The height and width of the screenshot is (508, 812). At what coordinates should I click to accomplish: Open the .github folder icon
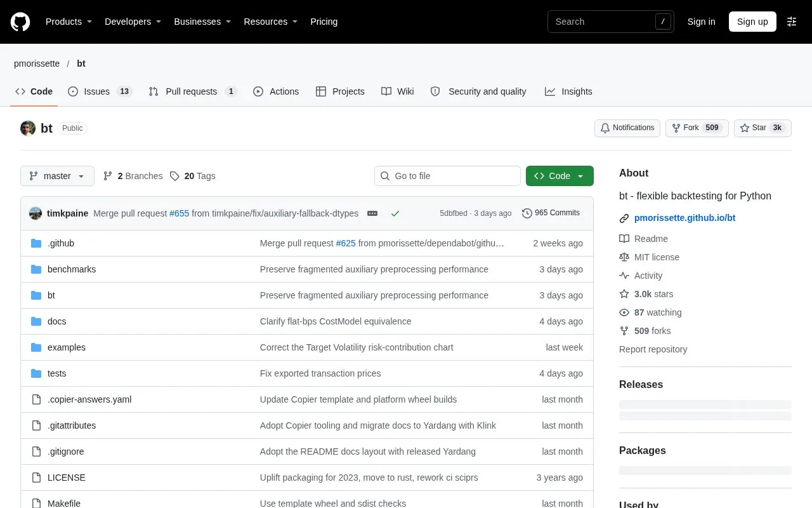(36, 243)
